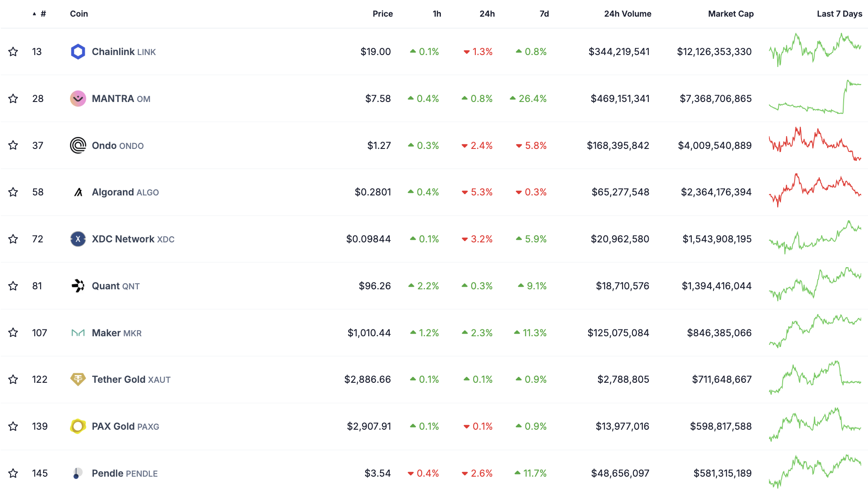Open MANTRA 7-day sparkline chart
Viewport: 868px width, 495px height.
tap(815, 97)
